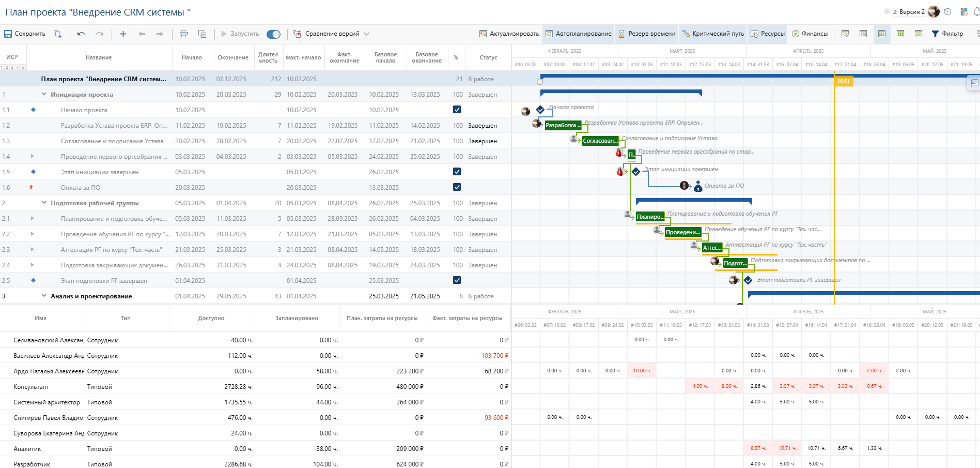Collapse the Инициация проекта group
The image size is (980, 468).
click(x=44, y=94)
